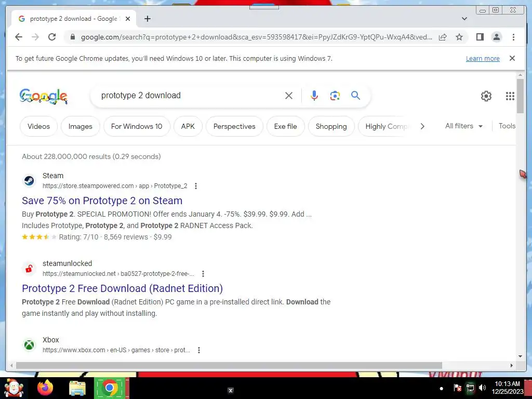Launch Firefox from the taskbar
Viewport: 532px width, 399px height.
(45, 388)
